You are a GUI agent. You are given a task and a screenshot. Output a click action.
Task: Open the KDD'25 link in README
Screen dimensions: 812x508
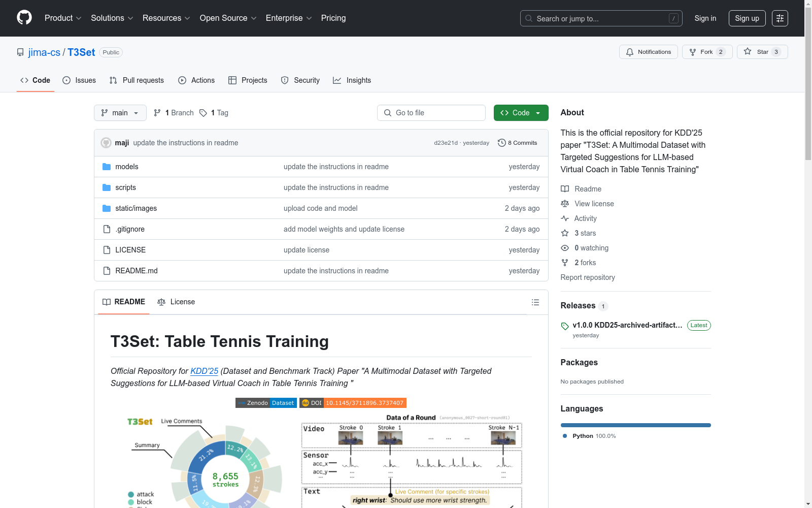coord(204,371)
